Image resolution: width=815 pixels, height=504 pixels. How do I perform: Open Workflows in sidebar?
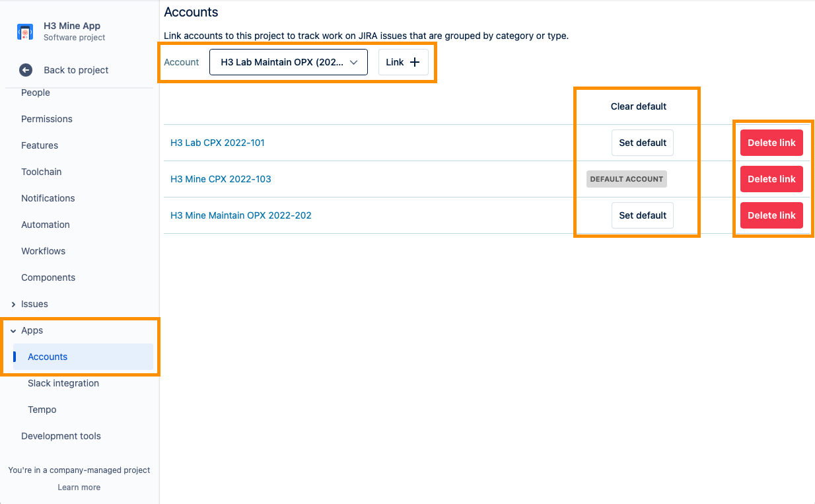(x=44, y=251)
